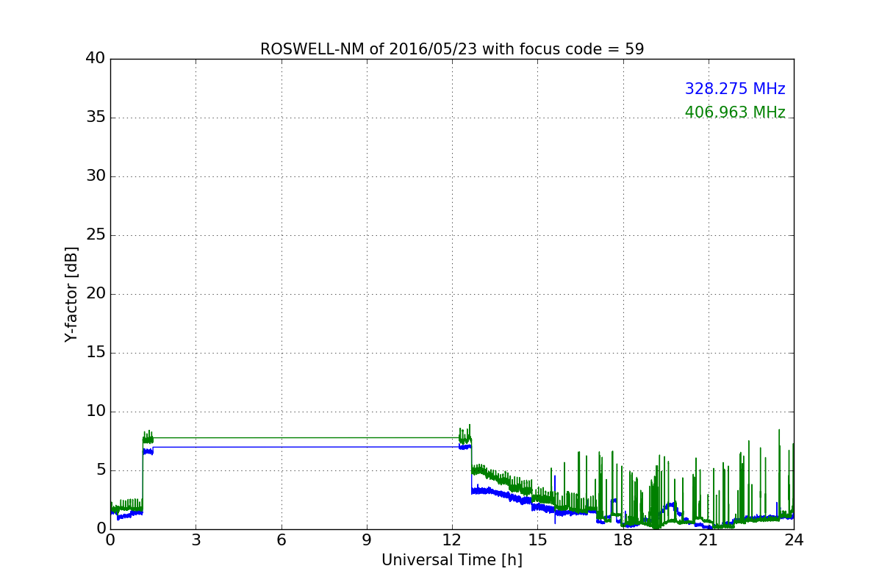Image resolution: width=882 pixels, height=588 pixels.
Task: Click the x-axis tick label '21'
Action: pos(709,539)
